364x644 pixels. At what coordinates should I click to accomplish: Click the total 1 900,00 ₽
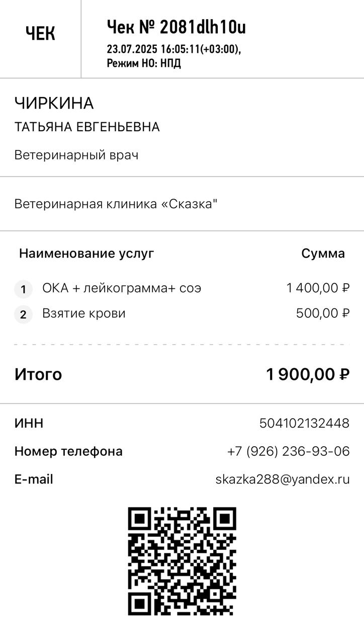[x=307, y=374]
